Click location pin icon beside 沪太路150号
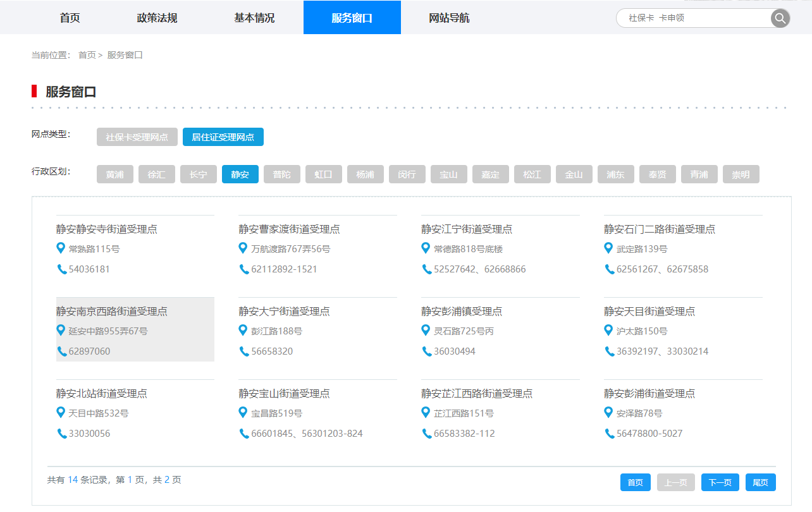 [608, 330]
